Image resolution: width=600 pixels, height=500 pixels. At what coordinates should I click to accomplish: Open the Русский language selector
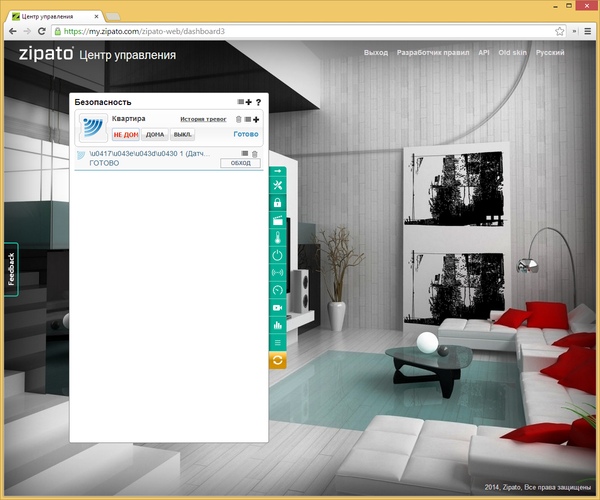coord(550,53)
